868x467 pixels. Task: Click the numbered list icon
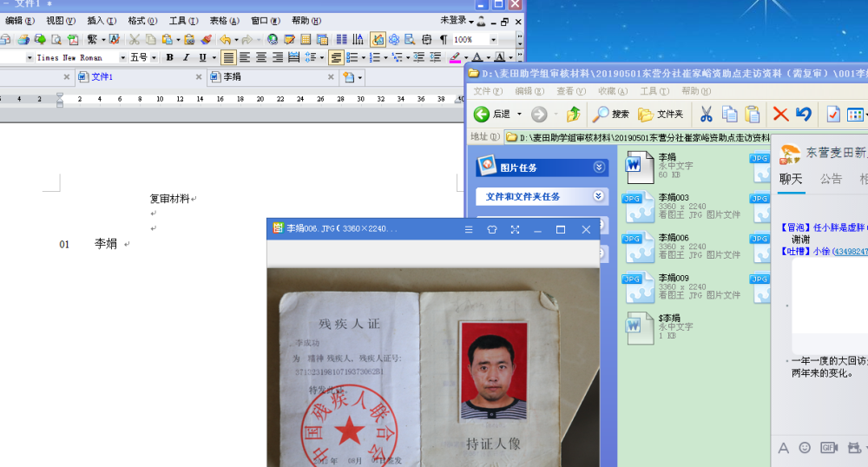tap(375, 57)
